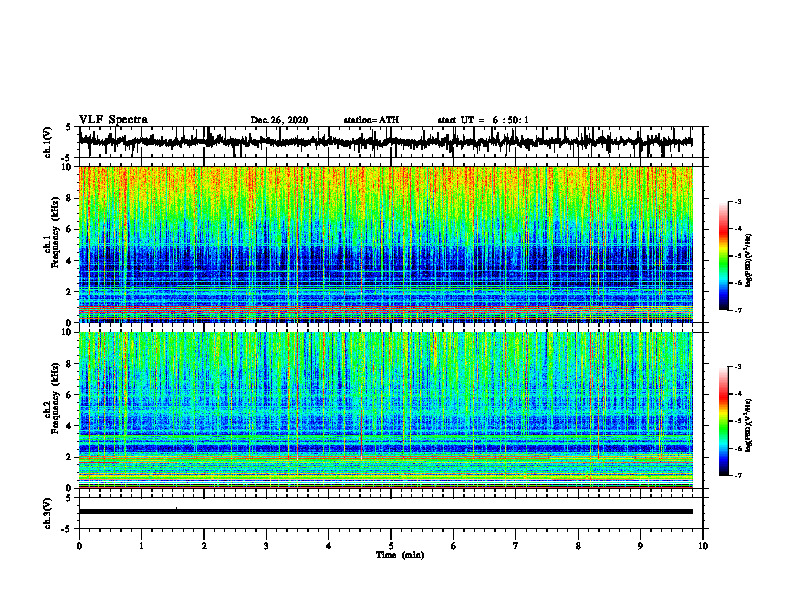This screenshot has width=792, height=612.
Task: Click the ch.1 colorbar PSD units label
Action: [749, 260]
